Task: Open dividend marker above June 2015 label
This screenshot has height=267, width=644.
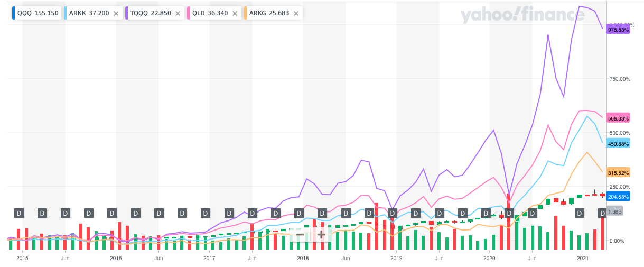Action: tap(66, 213)
